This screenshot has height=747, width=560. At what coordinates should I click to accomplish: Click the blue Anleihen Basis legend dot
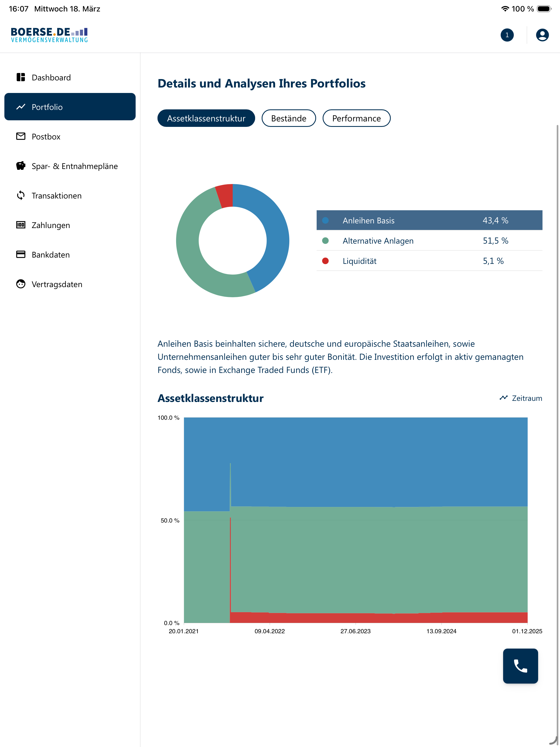(325, 220)
